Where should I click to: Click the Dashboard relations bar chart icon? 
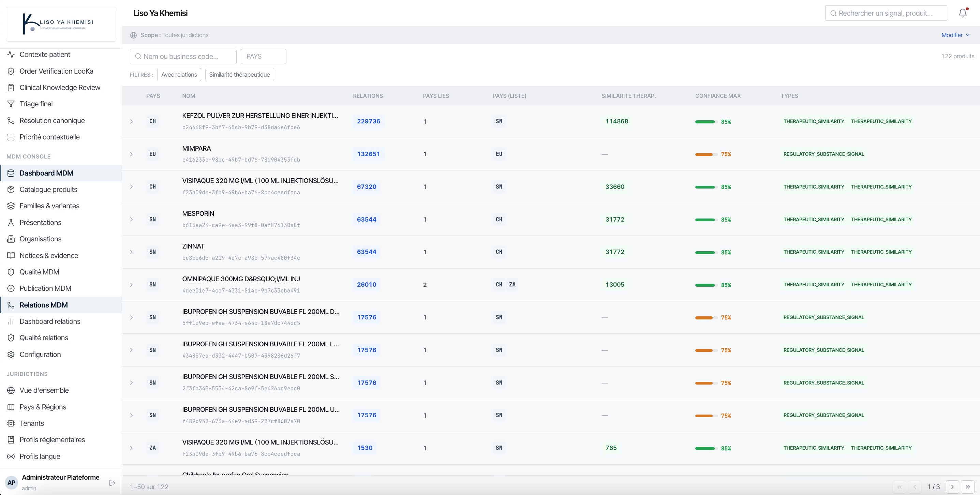pyautogui.click(x=11, y=321)
